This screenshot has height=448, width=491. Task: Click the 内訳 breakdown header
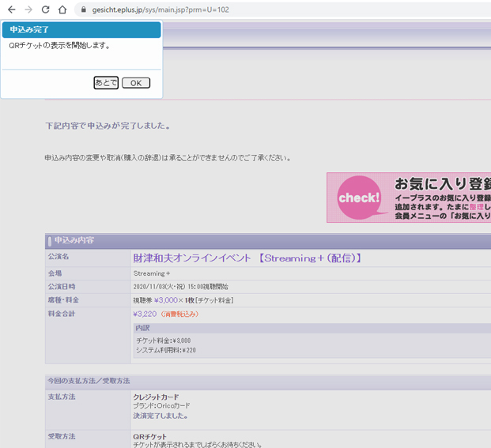tap(142, 328)
